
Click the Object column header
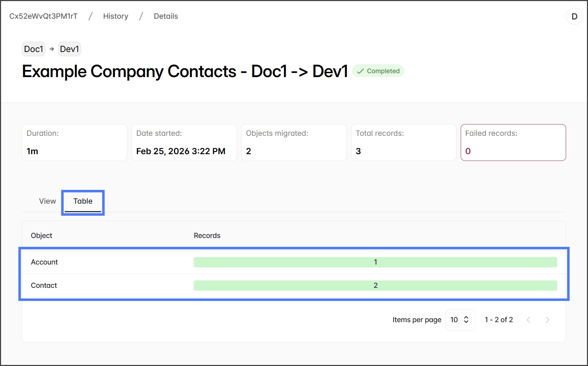point(41,236)
